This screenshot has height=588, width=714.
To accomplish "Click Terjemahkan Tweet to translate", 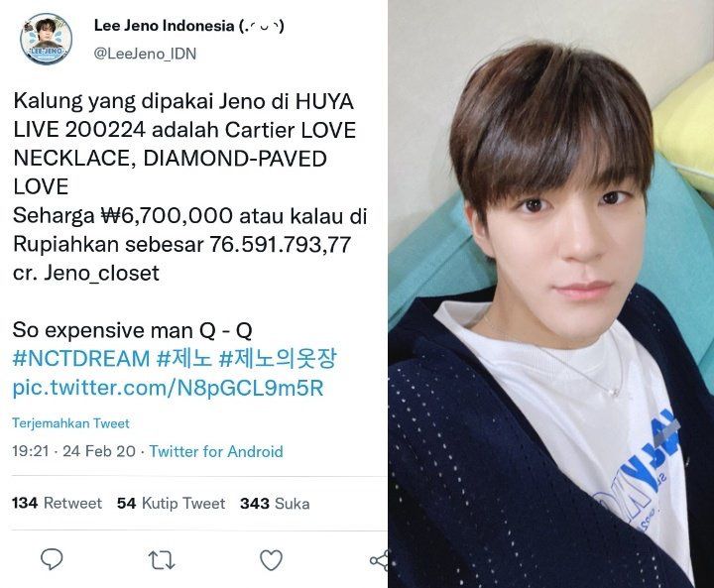I will click(70, 423).
